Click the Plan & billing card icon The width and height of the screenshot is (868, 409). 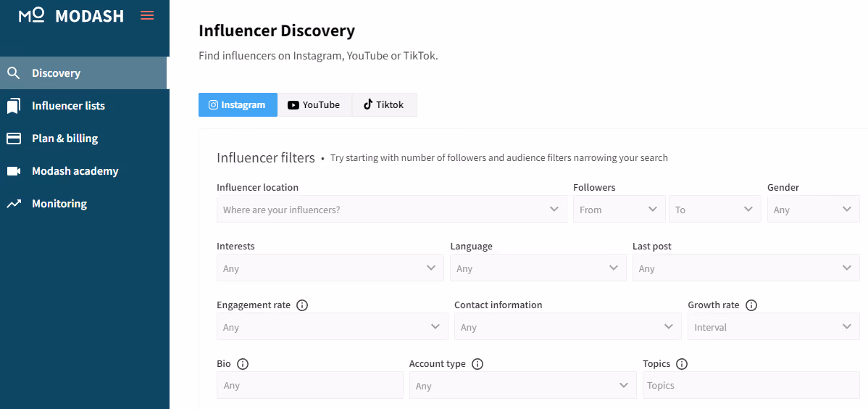13,139
